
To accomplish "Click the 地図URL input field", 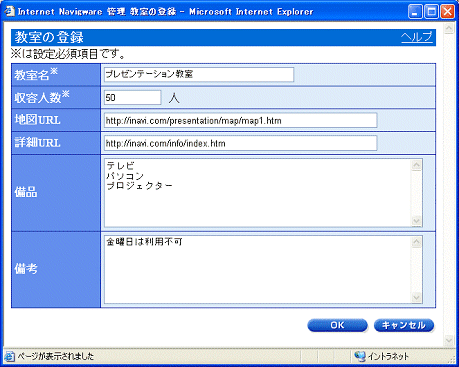I will tap(240, 120).
